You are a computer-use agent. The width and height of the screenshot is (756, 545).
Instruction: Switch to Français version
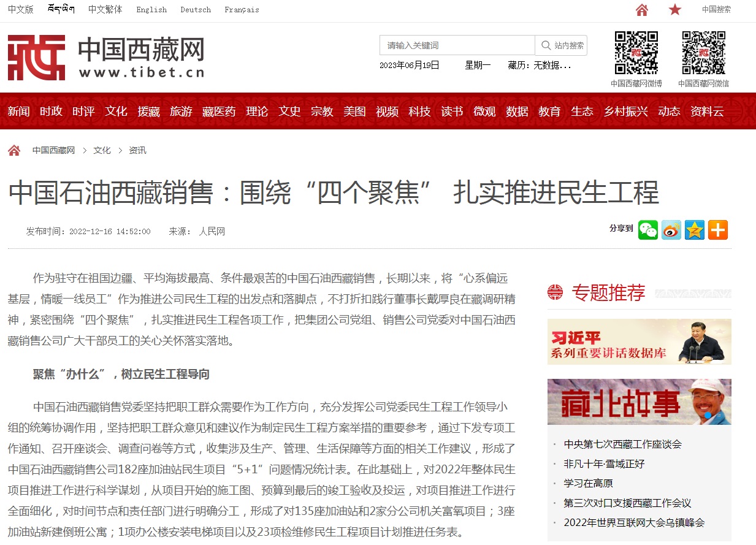(242, 10)
